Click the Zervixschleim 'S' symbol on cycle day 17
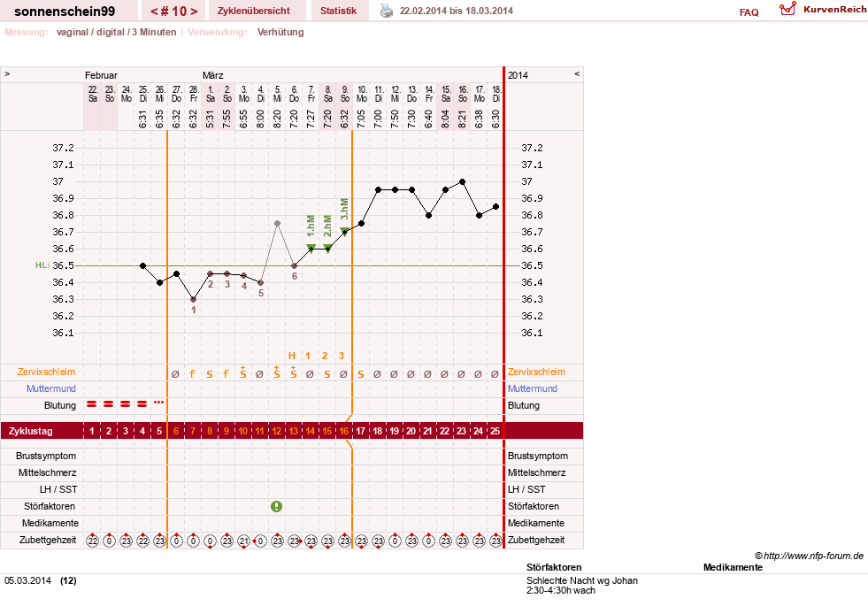The height and width of the screenshot is (614, 868). pos(361,374)
